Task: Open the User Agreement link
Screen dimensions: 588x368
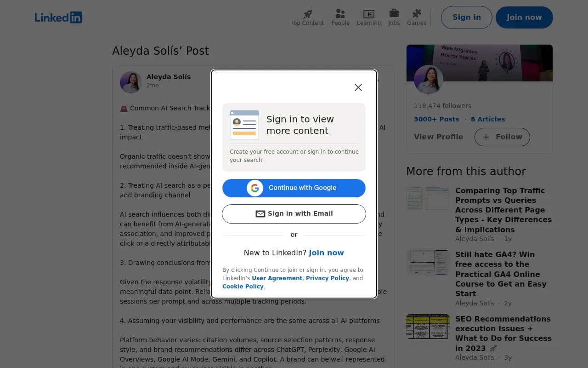Action: tap(277, 278)
